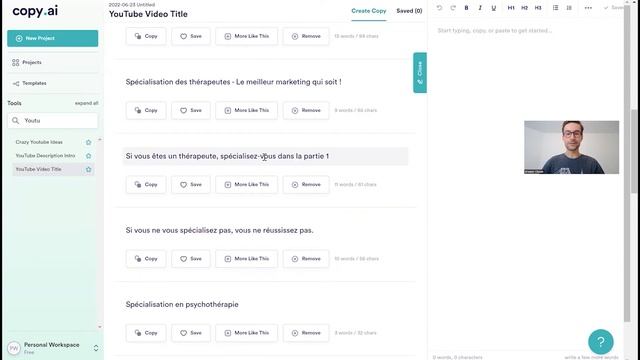Click the Close side tab handle
The image size is (640, 360).
coord(420,73)
